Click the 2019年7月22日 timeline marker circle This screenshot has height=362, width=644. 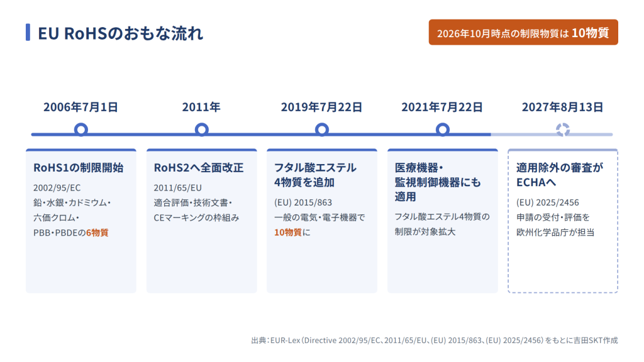(321, 129)
